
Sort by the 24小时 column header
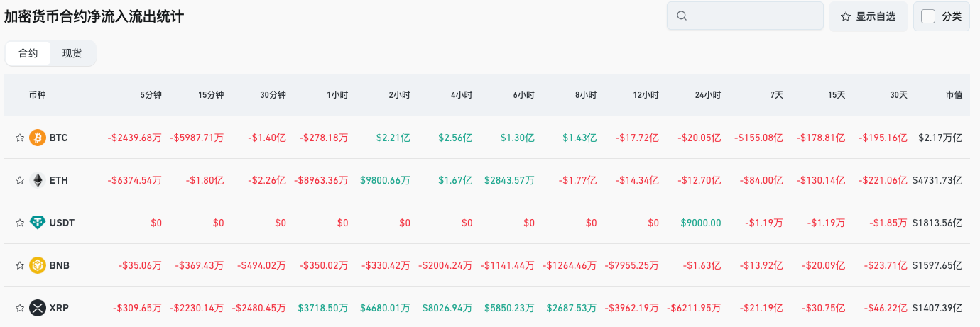coord(708,94)
